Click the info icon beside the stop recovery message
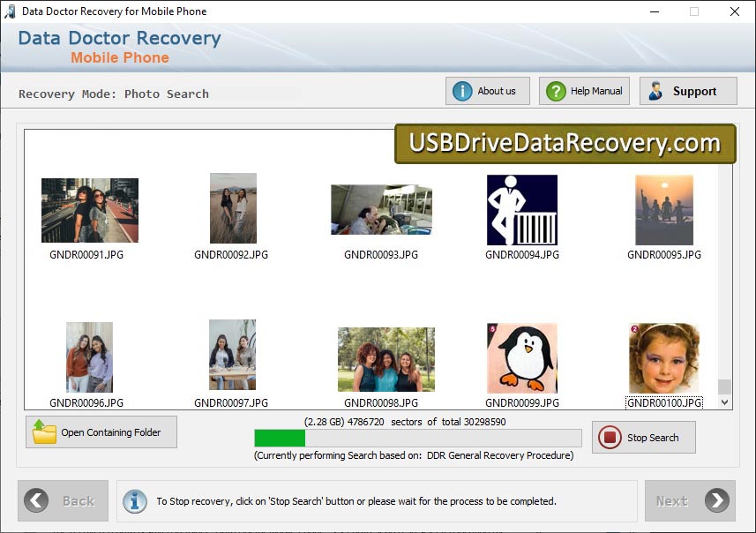 point(134,500)
